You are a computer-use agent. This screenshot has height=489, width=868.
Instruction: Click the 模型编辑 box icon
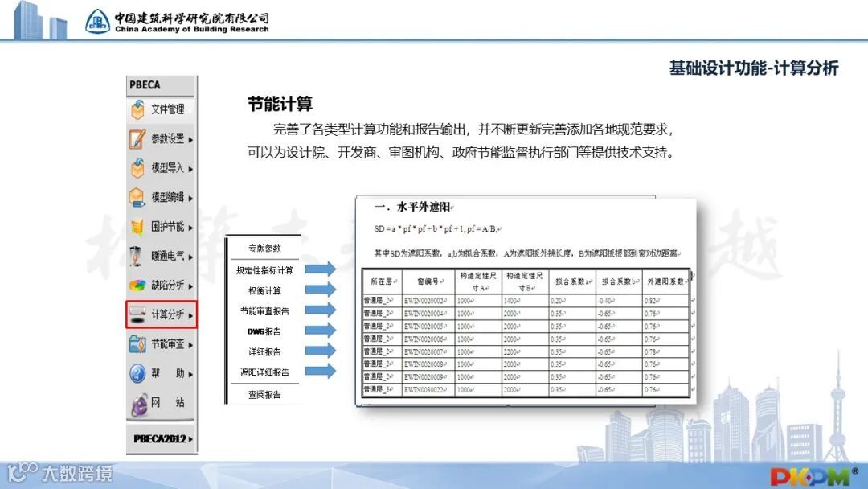coord(137,197)
